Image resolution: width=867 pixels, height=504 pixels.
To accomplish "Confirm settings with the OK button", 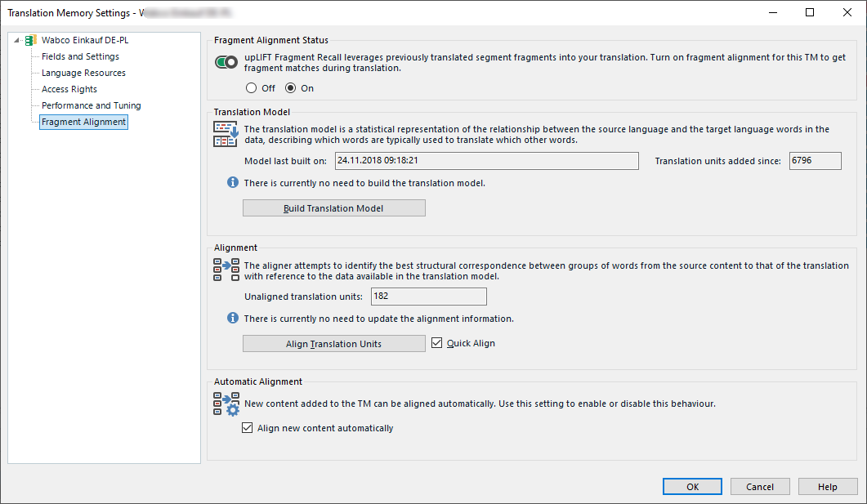I will 692,486.
